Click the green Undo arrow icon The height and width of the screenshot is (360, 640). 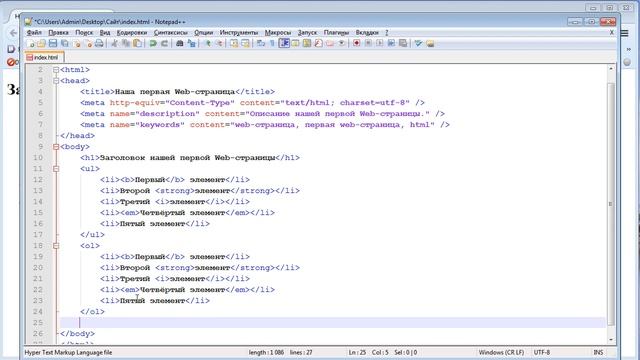click(x=153, y=43)
